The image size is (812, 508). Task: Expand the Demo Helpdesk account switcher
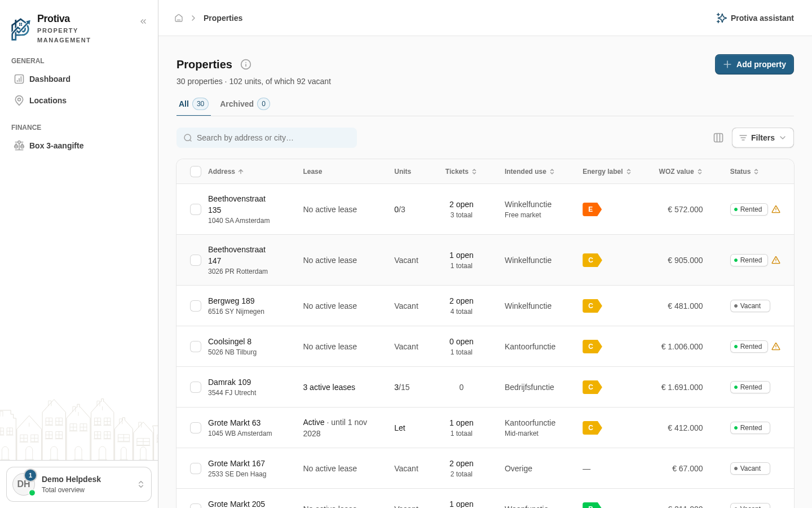click(x=79, y=484)
